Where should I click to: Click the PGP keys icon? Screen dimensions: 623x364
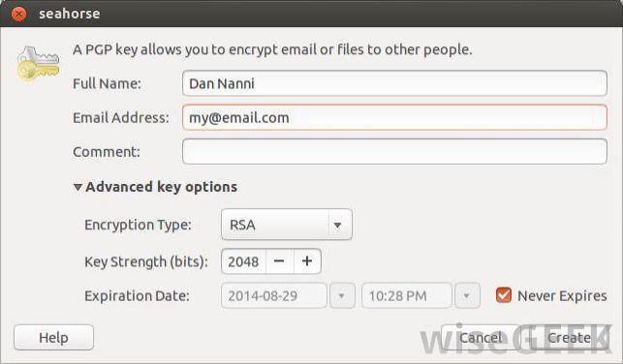[38, 64]
